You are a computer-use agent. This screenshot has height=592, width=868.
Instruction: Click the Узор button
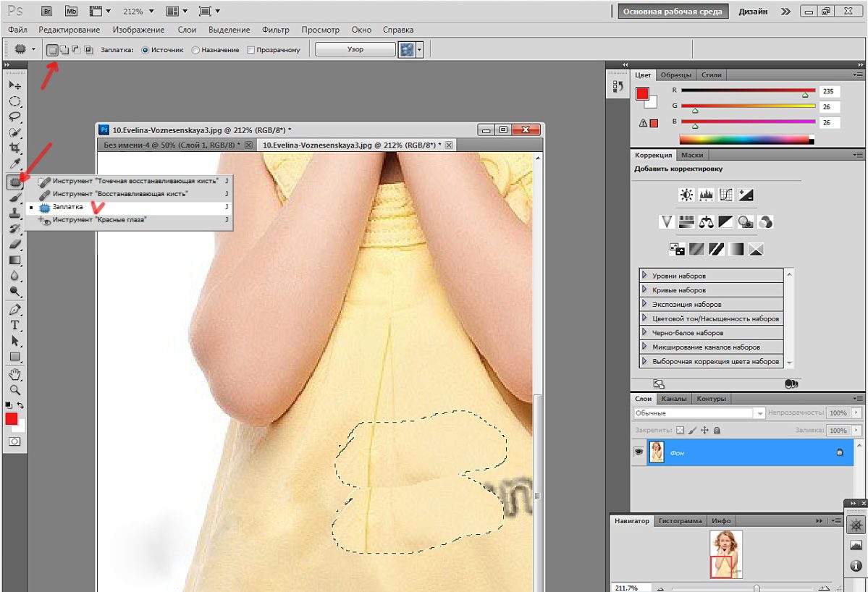(x=355, y=49)
